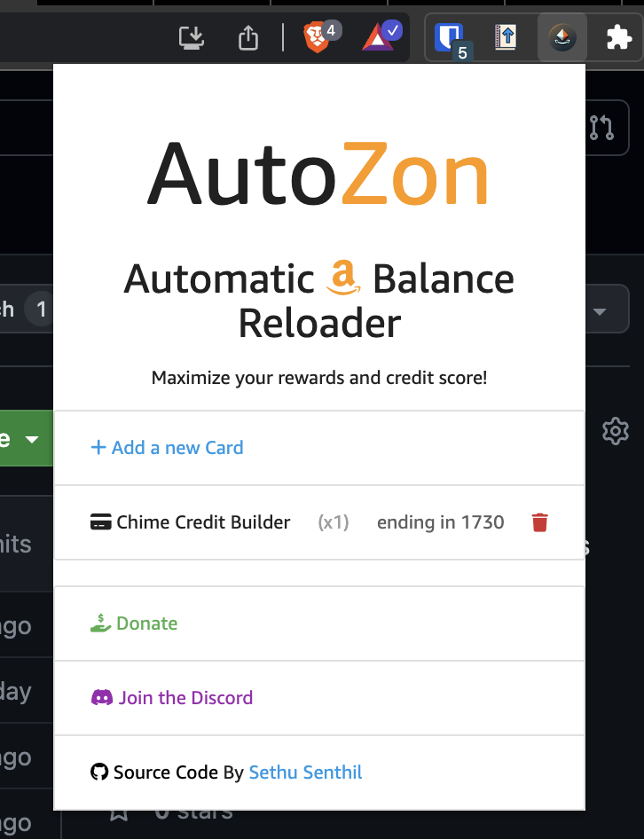The image size is (644, 839).
Task: Open the notebook upload arrow extension
Action: pos(506,37)
